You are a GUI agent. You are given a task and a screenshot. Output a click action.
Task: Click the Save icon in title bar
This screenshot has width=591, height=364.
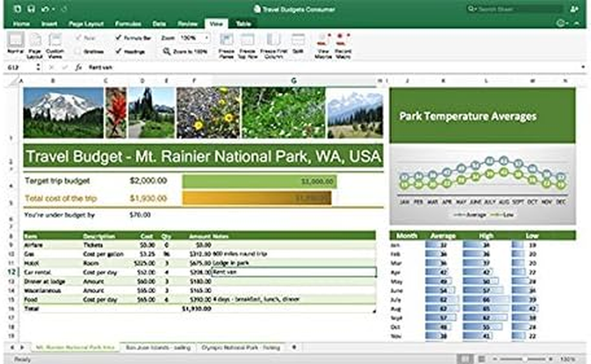(x=31, y=9)
